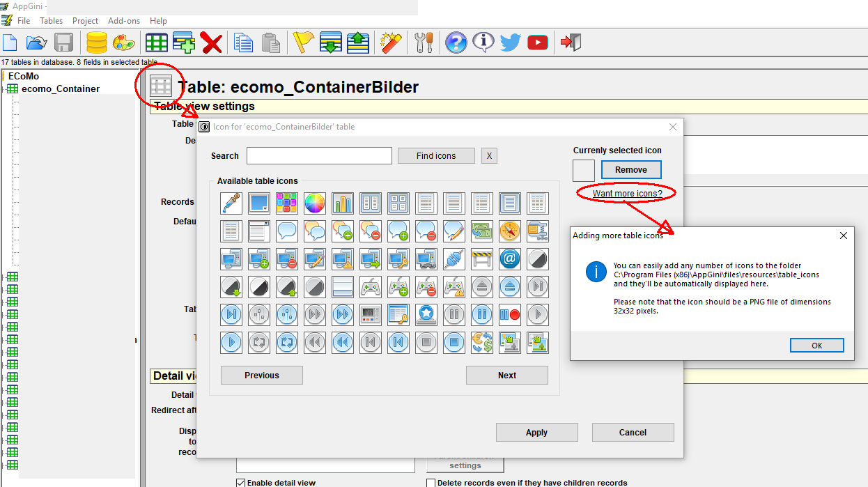
Task: Click Apply in the icon dialog
Action: pyautogui.click(x=536, y=433)
